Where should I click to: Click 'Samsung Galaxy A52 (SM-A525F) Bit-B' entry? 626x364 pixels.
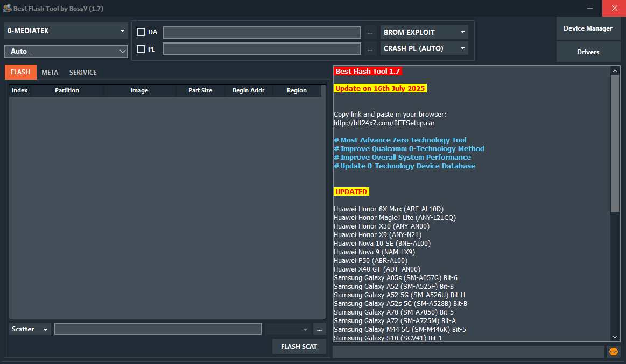coord(393,286)
